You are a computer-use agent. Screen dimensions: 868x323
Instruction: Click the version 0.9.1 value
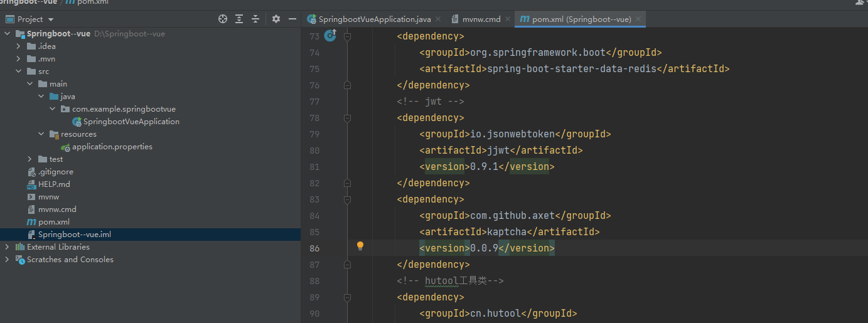click(485, 167)
